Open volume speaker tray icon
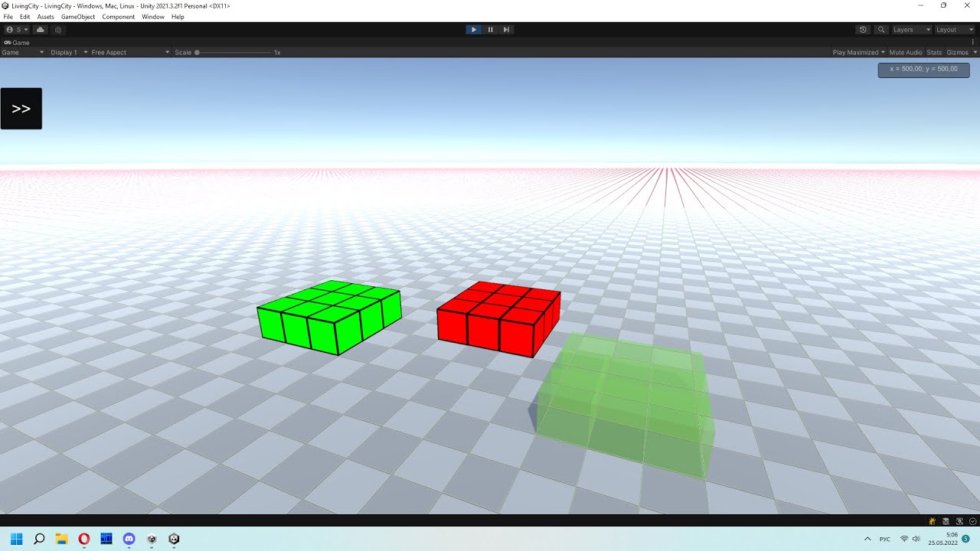This screenshot has height=551, width=980. click(x=916, y=539)
